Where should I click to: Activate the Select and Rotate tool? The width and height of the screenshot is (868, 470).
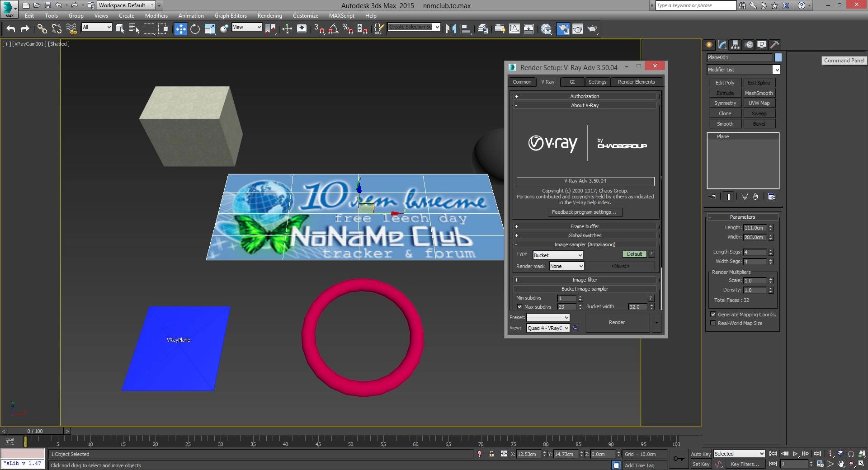coord(195,29)
